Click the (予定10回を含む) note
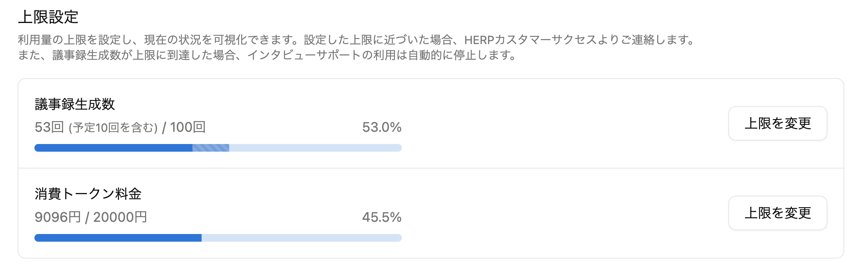 pos(113,128)
